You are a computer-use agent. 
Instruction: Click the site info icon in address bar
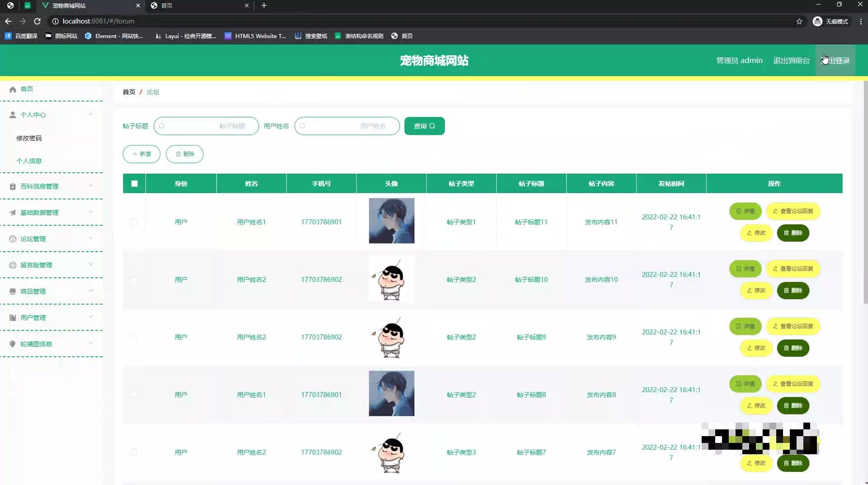[55, 21]
